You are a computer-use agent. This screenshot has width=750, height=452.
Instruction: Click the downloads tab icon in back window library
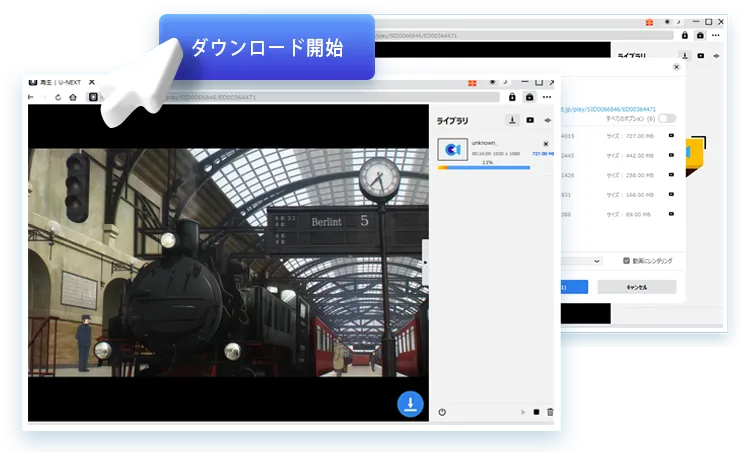[x=685, y=55]
